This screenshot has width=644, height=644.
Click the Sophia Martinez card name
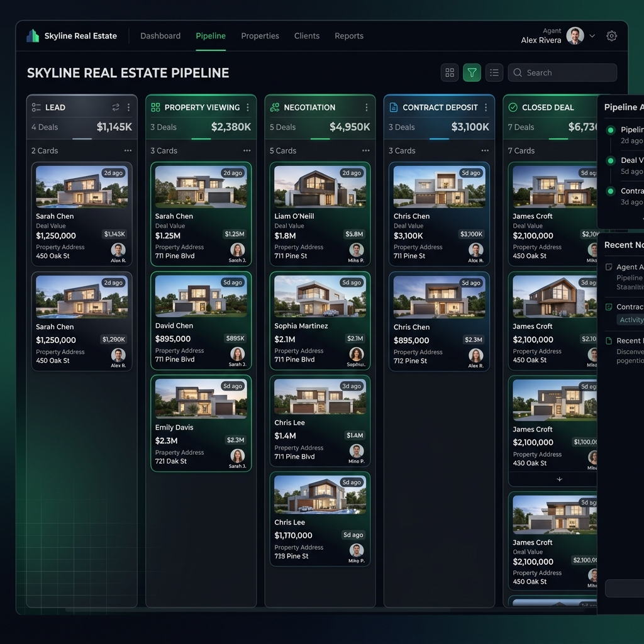pos(301,326)
